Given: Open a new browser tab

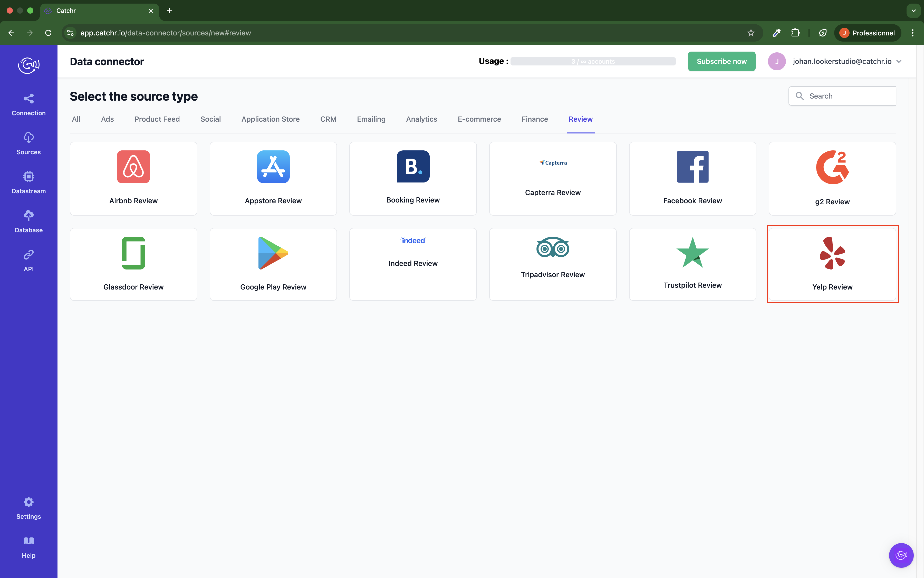Looking at the screenshot, I should pyautogui.click(x=169, y=10).
